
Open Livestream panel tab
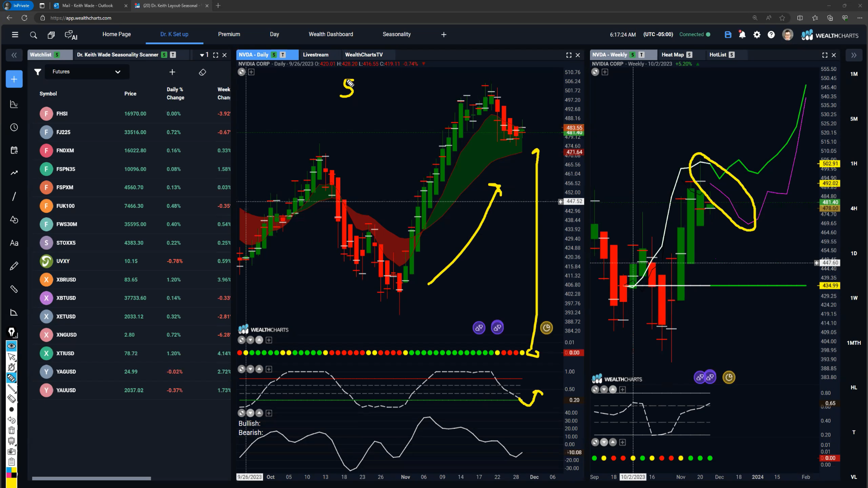[316, 55]
